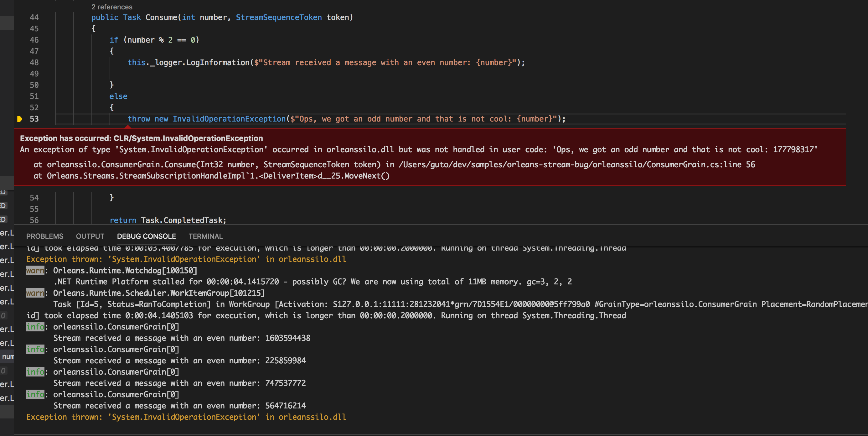Click even number 564716214 log line
Screen dimensions: 868x436
point(179,406)
